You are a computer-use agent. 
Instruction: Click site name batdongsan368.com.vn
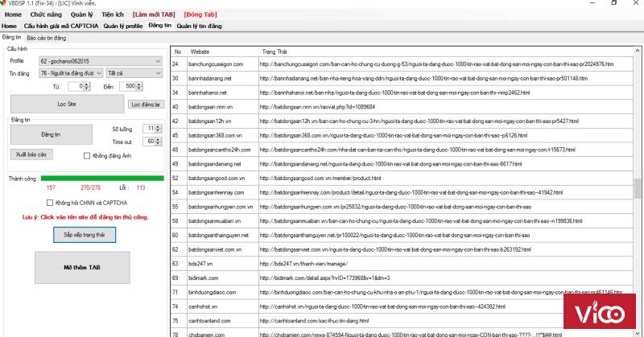(215, 135)
